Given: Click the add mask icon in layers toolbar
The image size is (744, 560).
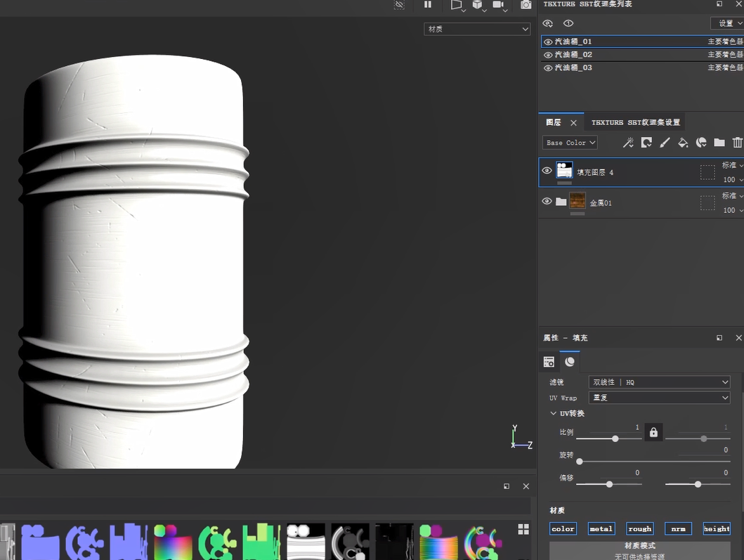Looking at the screenshot, I should coord(646,143).
